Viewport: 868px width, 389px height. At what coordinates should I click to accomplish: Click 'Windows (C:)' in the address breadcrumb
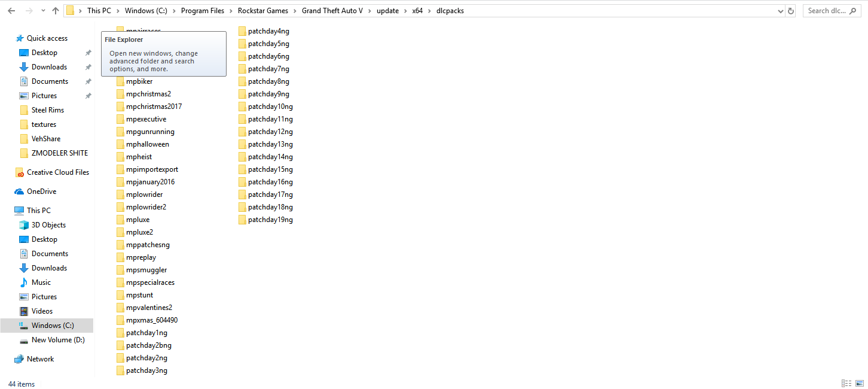pyautogui.click(x=146, y=11)
